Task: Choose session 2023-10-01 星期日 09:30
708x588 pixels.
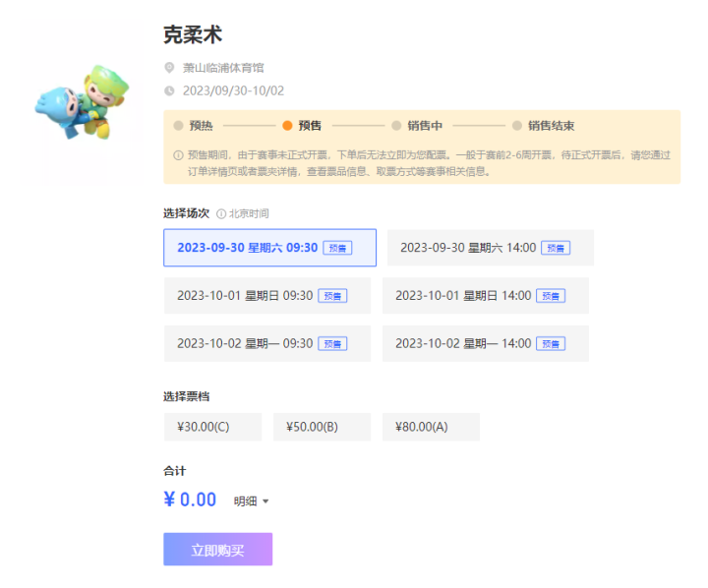Action: [266, 295]
